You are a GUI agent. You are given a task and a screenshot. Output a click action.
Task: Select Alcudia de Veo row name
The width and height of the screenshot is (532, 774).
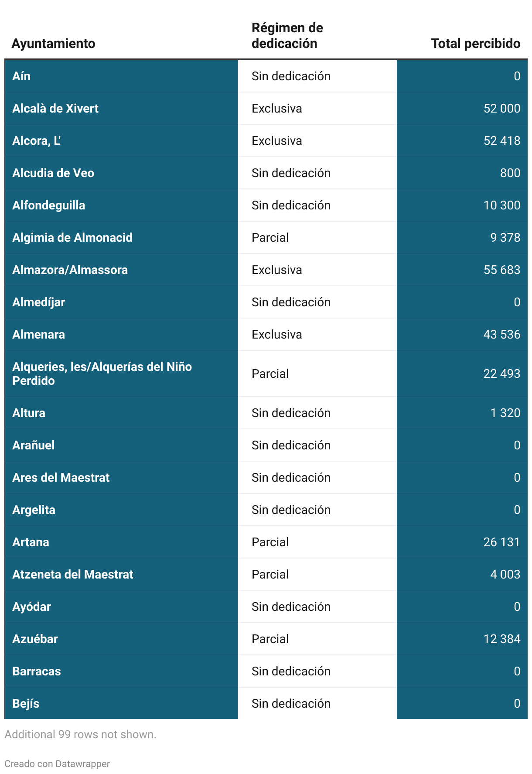click(x=121, y=173)
